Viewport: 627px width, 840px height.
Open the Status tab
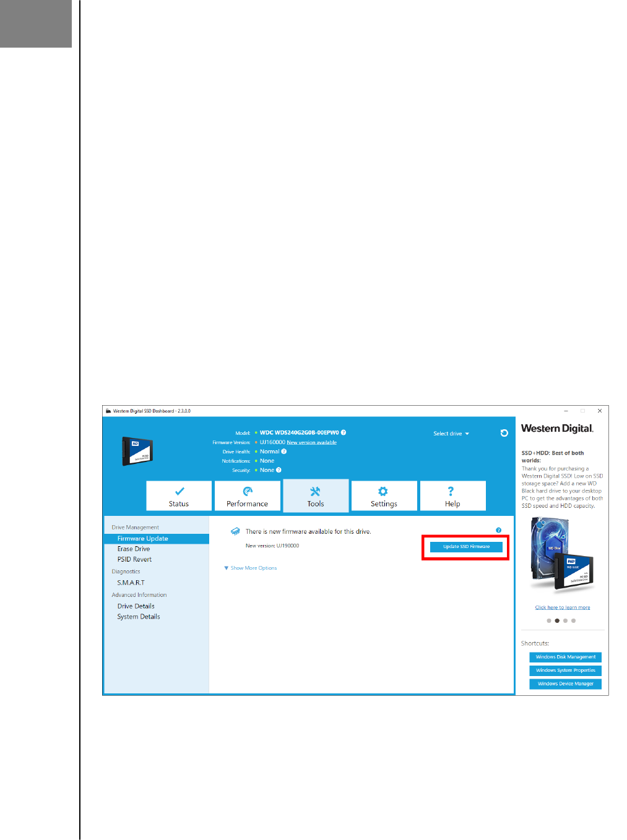[179, 495]
